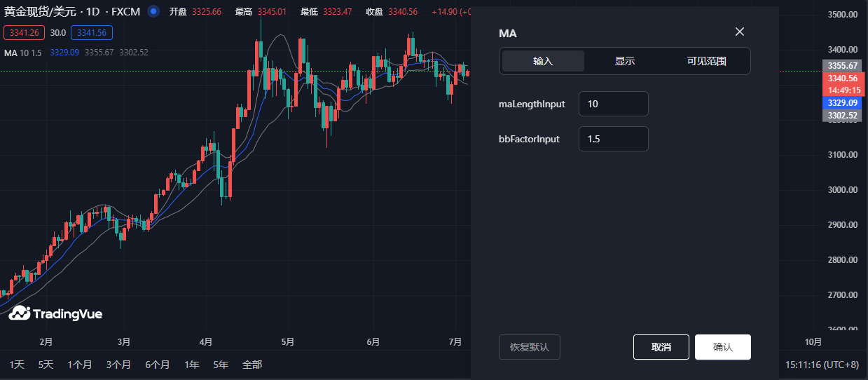
Task: Open the timezone clock (UTC+8)
Action: (x=821, y=365)
